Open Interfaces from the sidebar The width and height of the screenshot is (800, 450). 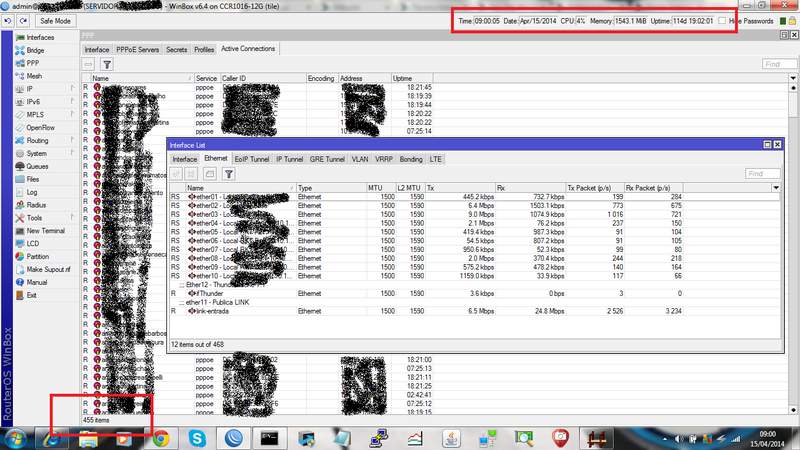(40, 37)
